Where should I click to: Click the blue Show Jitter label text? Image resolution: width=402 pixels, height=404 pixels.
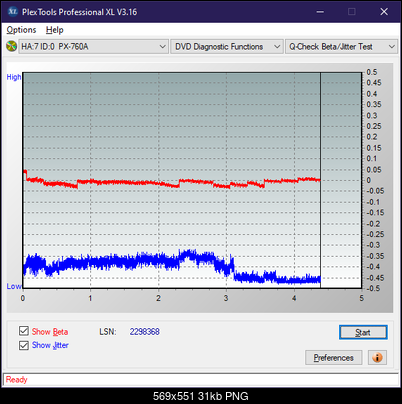(x=50, y=345)
